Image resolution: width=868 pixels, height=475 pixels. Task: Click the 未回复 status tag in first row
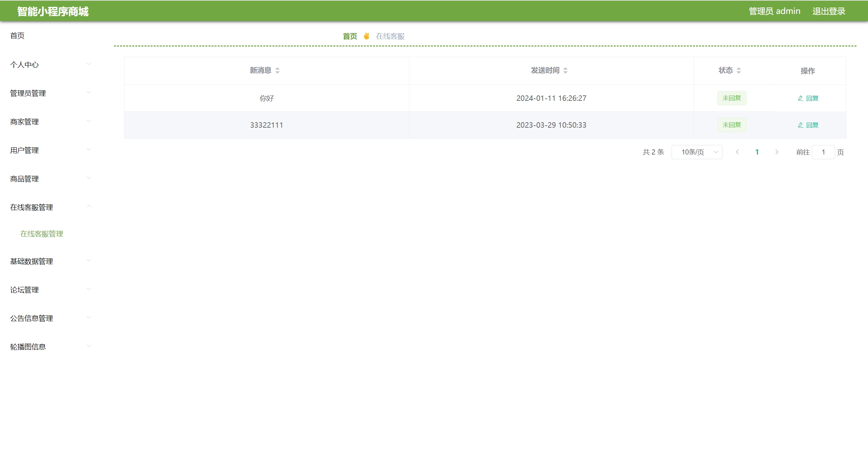tap(732, 98)
